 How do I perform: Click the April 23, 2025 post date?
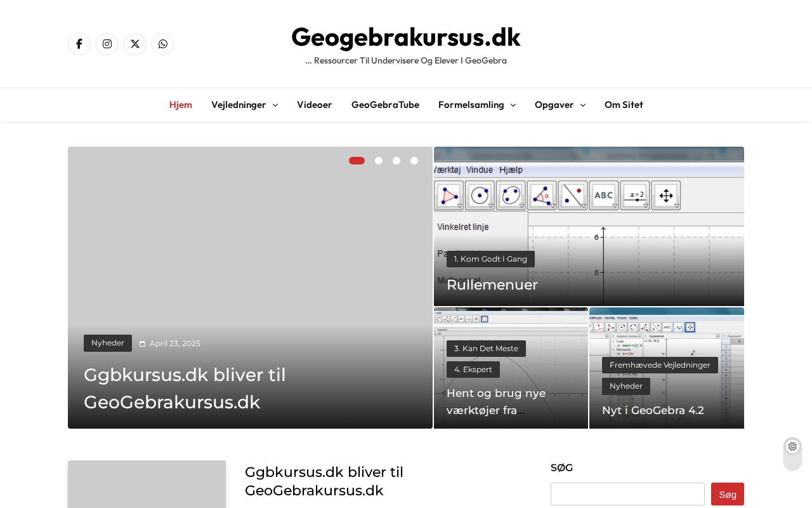tap(175, 344)
